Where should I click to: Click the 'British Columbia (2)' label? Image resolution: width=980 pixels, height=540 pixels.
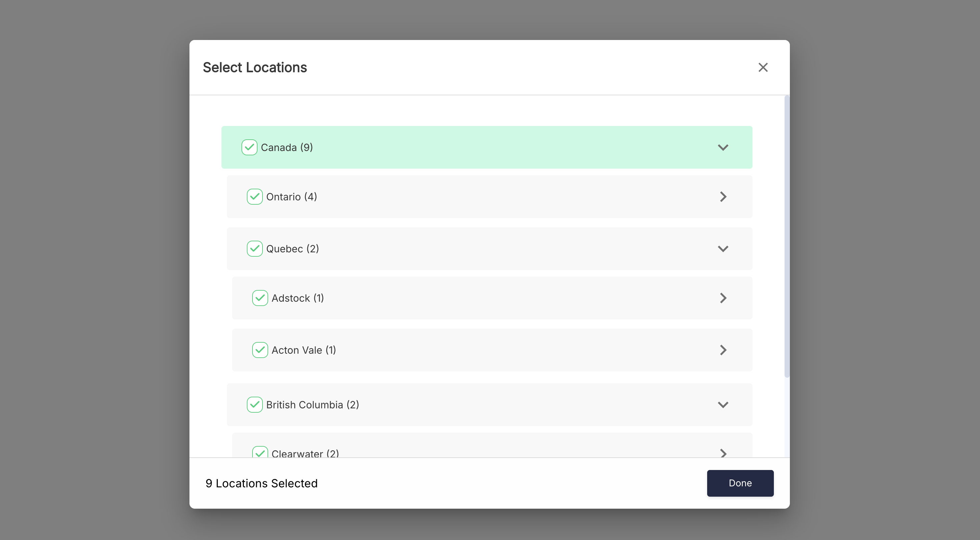pos(312,405)
